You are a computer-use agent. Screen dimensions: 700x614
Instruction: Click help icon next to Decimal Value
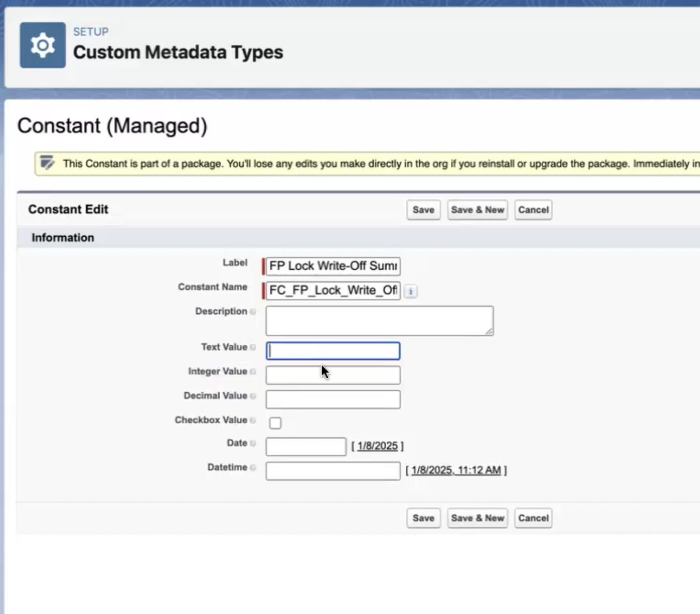(253, 396)
